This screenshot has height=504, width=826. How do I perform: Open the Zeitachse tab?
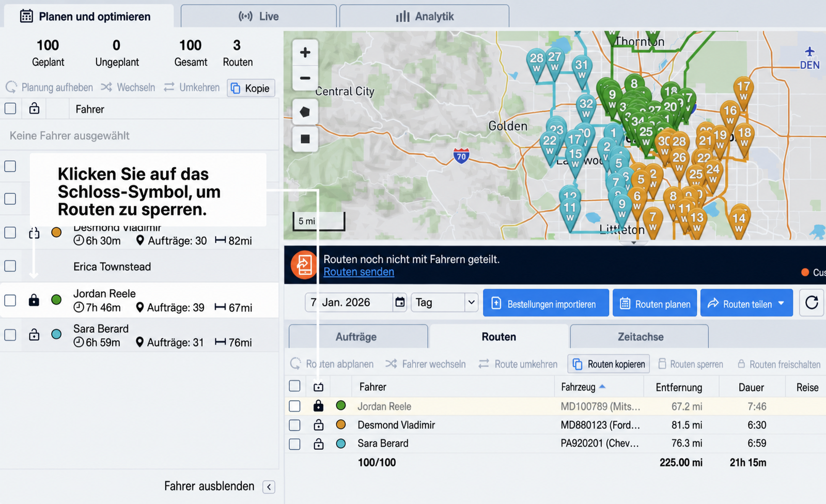pyautogui.click(x=640, y=337)
